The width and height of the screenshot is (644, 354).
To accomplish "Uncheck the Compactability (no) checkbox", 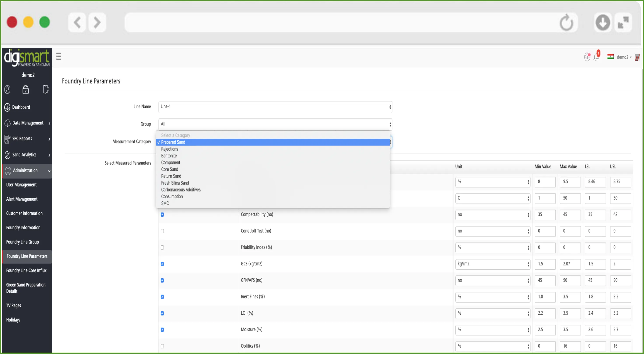I will click(x=162, y=214).
